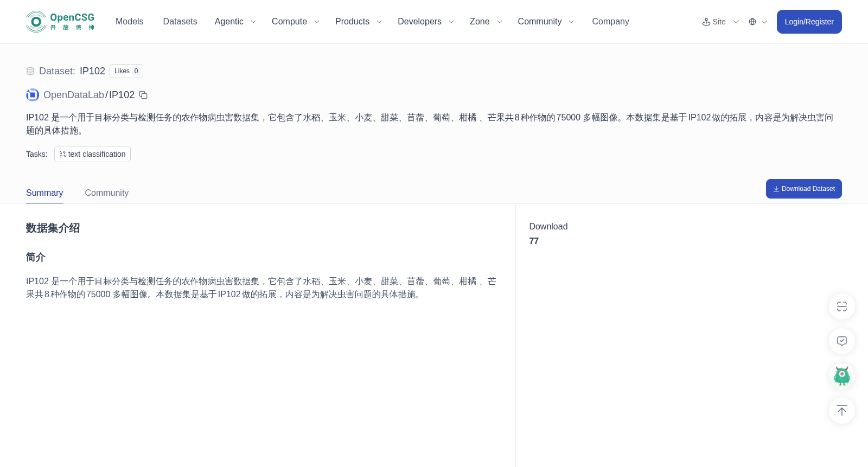This screenshot has width=868, height=467.
Task: Click the Likes 0 button
Action: [x=126, y=71]
